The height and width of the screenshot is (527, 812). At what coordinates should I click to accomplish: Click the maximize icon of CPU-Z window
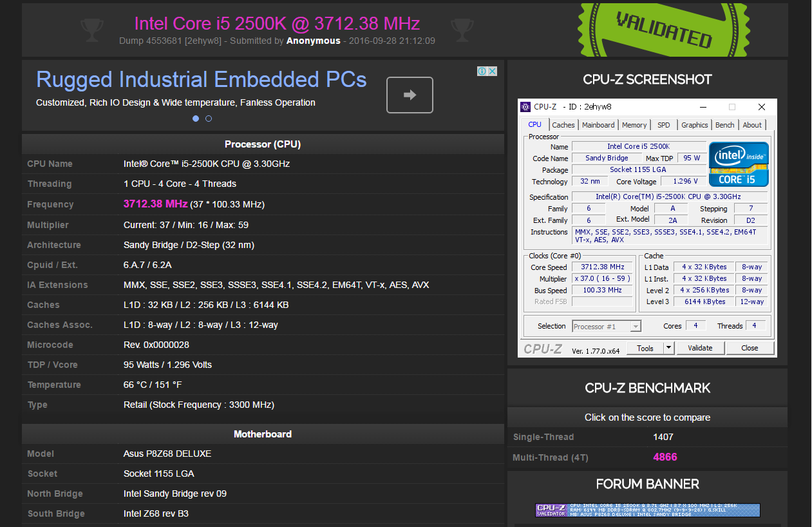(x=732, y=107)
